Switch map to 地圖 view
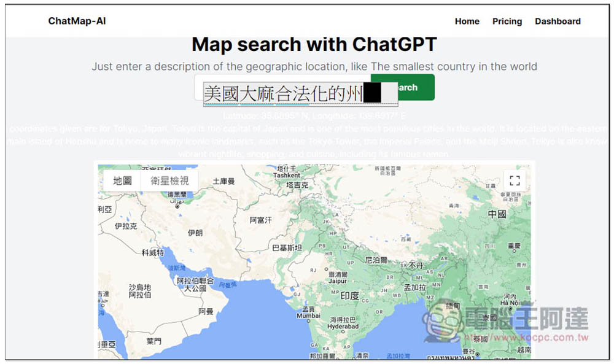This screenshot has height=364, width=614. pos(122,180)
